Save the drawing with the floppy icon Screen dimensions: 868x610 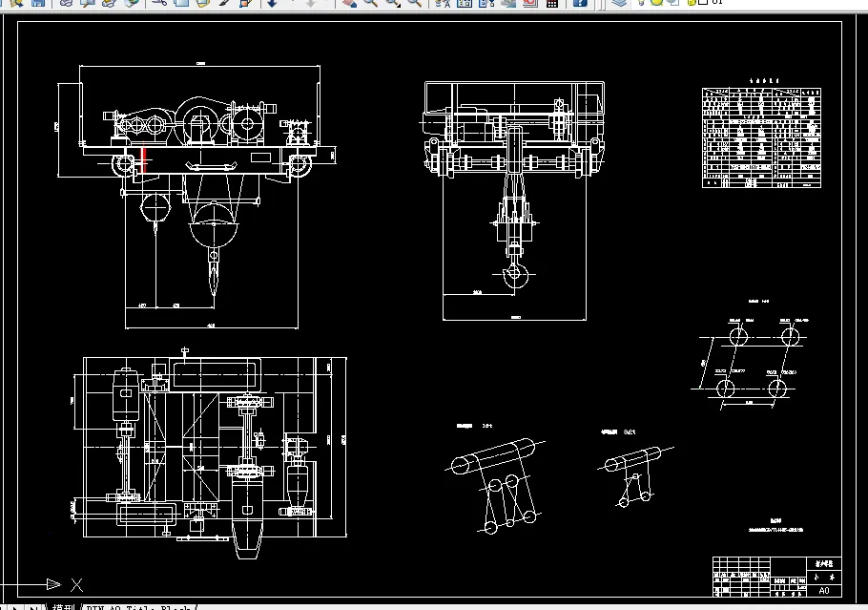click(38, 3)
